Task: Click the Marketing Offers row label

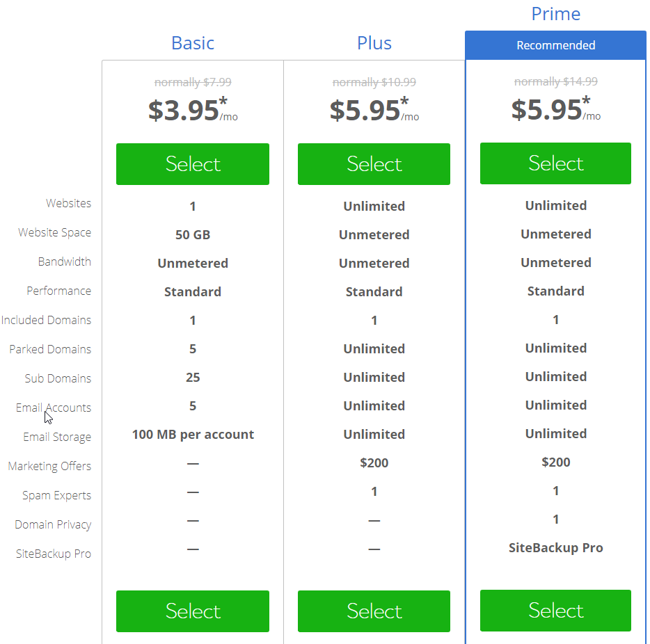Action: 49,467
